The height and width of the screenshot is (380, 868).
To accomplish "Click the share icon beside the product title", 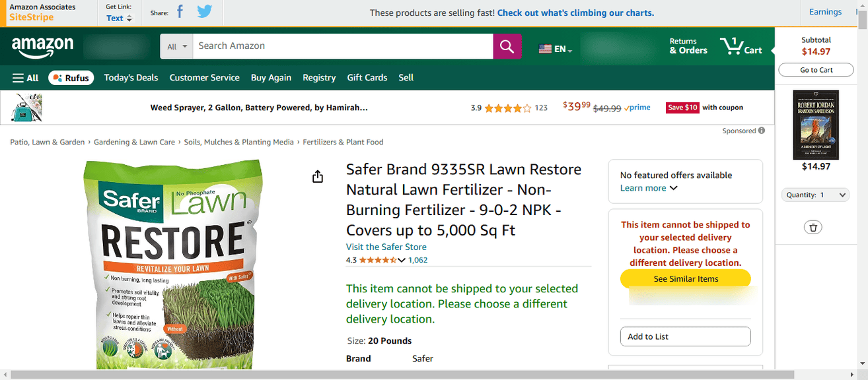I will coord(317,176).
